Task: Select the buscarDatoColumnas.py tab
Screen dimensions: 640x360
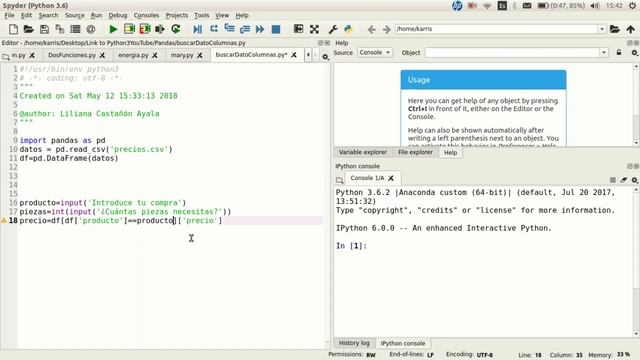Action: coord(251,55)
